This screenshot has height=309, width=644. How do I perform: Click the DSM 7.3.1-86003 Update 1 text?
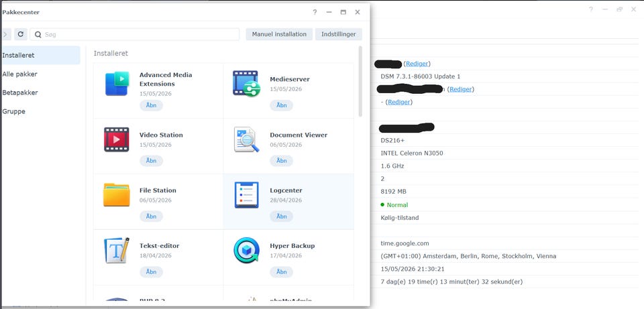click(x=421, y=76)
